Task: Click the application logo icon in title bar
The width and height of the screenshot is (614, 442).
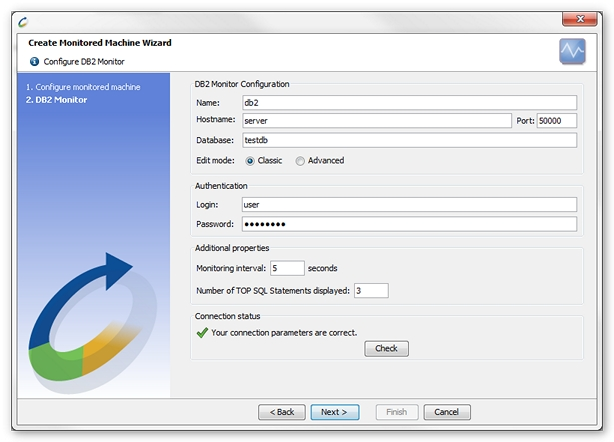Action: (x=23, y=22)
